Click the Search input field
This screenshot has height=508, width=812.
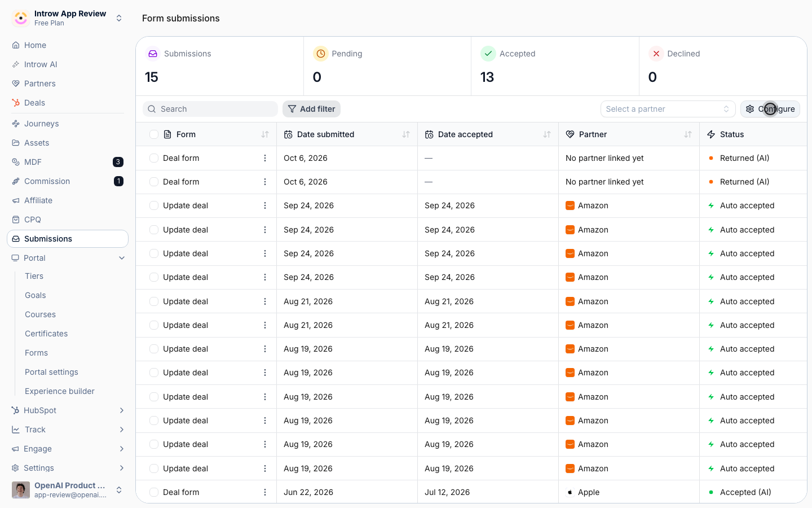point(210,109)
